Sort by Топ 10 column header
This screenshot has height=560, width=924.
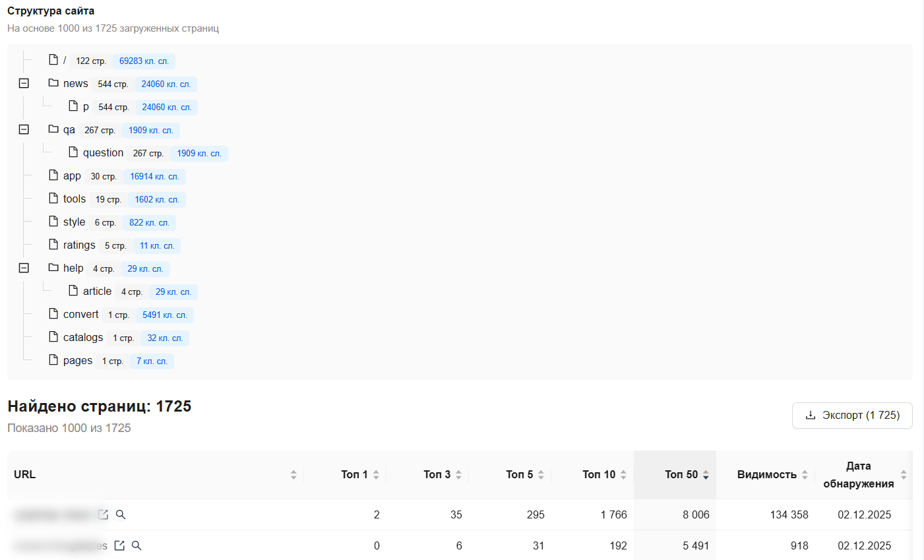pos(599,475)
